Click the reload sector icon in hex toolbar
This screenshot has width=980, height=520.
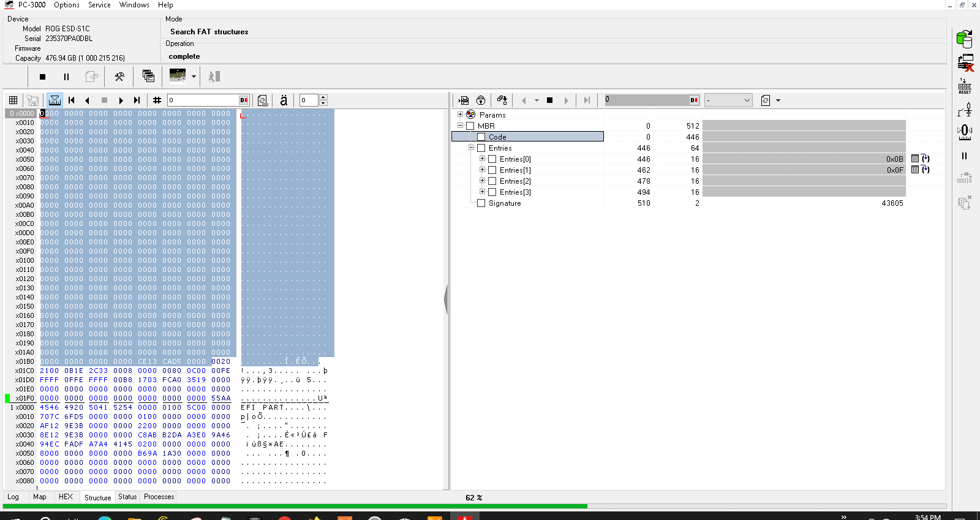(x=263, y=100)
